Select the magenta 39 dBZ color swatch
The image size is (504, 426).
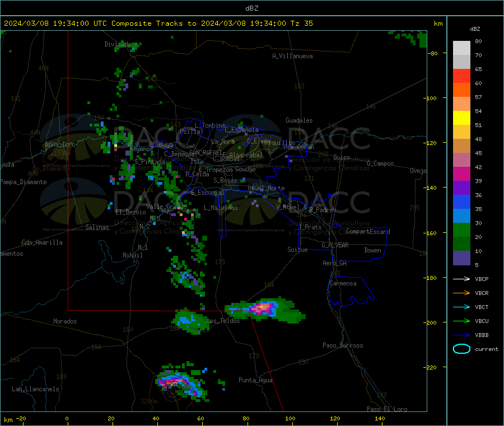tap(461, 174)
